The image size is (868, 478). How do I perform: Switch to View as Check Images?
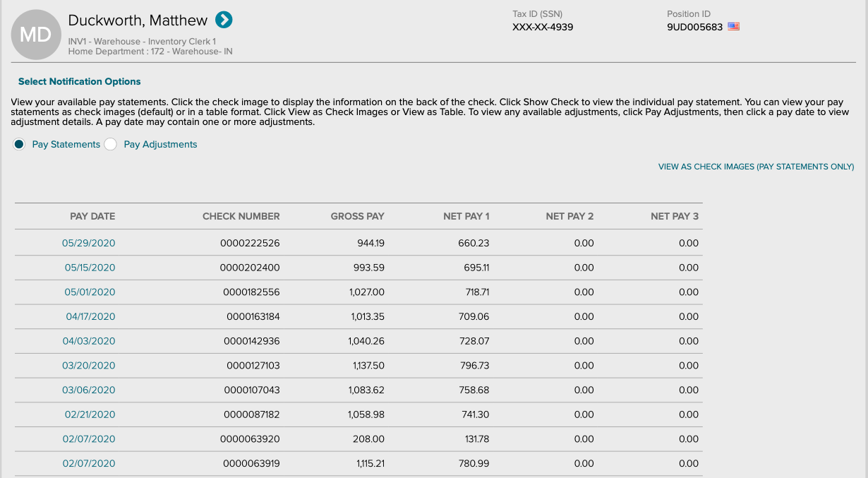coord(756,167)
